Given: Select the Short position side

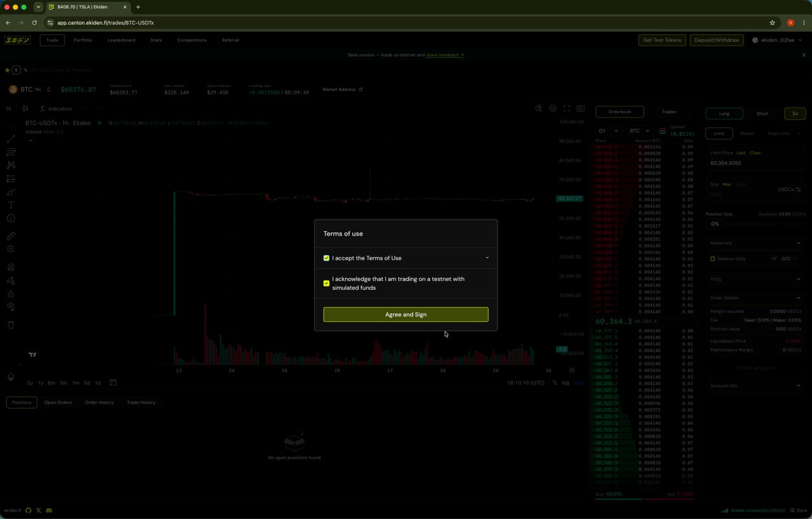Looking at the screenshot, I should (762, 114).
